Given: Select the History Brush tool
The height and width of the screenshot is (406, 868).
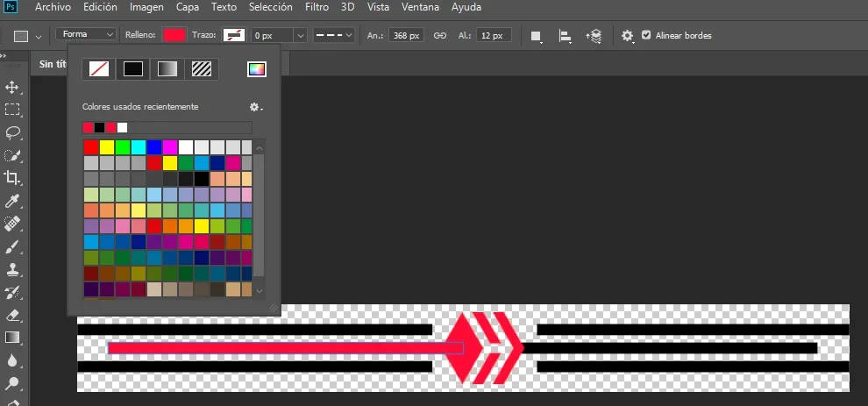Looking at the screenshot, I should (12, 293).
